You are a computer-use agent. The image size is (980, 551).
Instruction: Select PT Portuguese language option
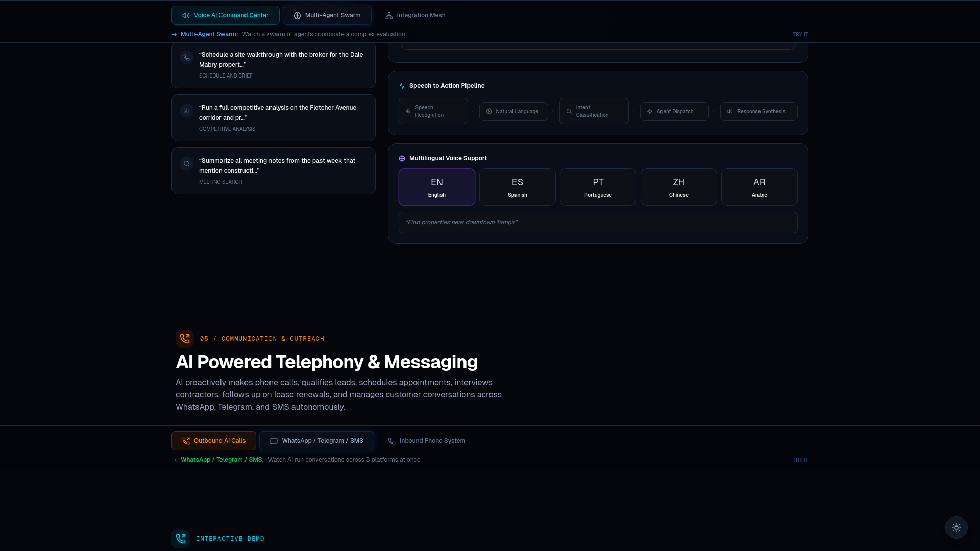pyautogui.click(x=598, y=187)
